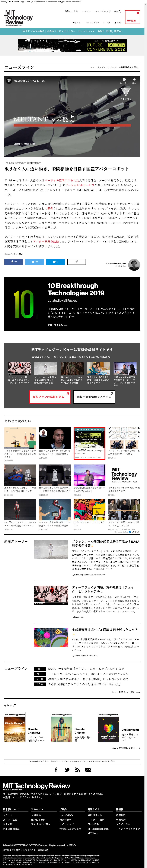
Task: Open the カフェが採用したバリスタロボ article
Action: coord(55,480)
